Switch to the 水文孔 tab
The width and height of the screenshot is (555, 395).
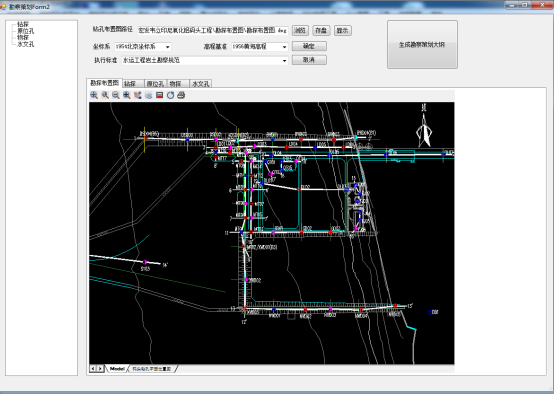tap(201, 84)
